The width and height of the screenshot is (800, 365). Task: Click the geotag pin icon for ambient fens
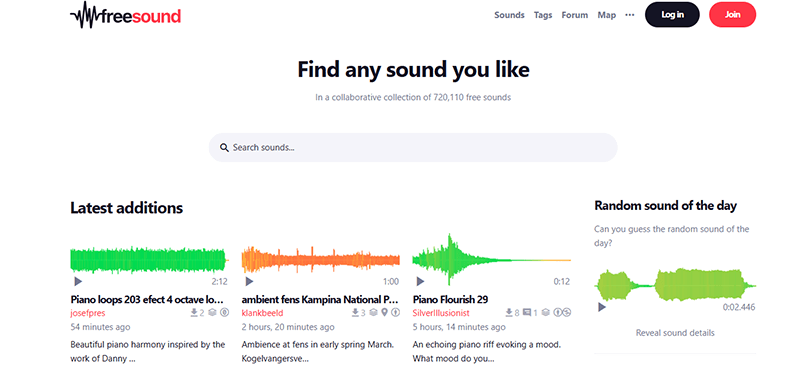[385, 312]
